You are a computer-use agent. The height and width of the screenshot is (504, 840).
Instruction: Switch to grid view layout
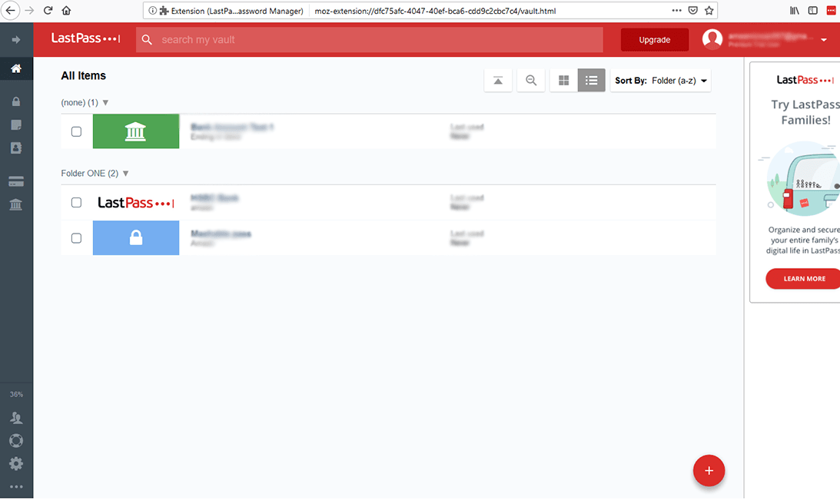pos(563,81)
